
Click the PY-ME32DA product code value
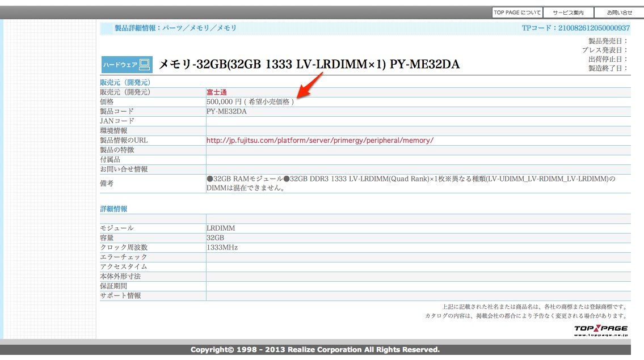click(227, 112)
